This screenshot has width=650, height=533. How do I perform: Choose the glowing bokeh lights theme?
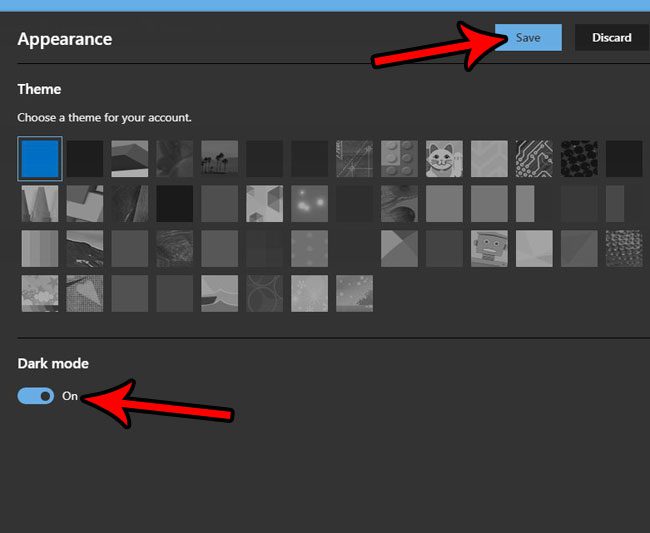tap(309, 203)
